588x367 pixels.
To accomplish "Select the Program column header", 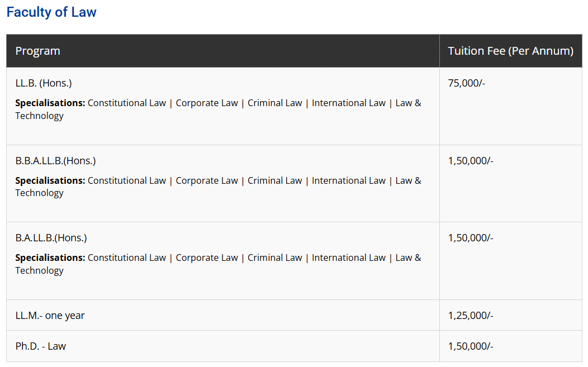I will (x=37, y=51).
